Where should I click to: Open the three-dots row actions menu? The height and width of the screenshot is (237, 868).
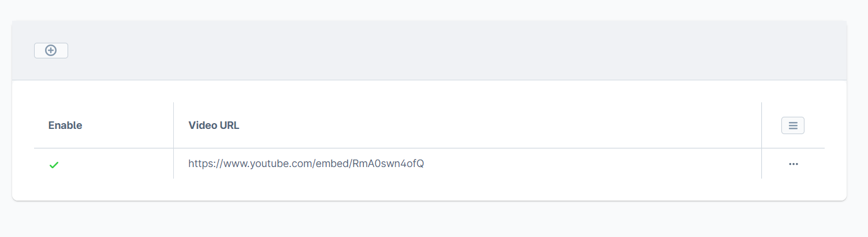point(793,164)
